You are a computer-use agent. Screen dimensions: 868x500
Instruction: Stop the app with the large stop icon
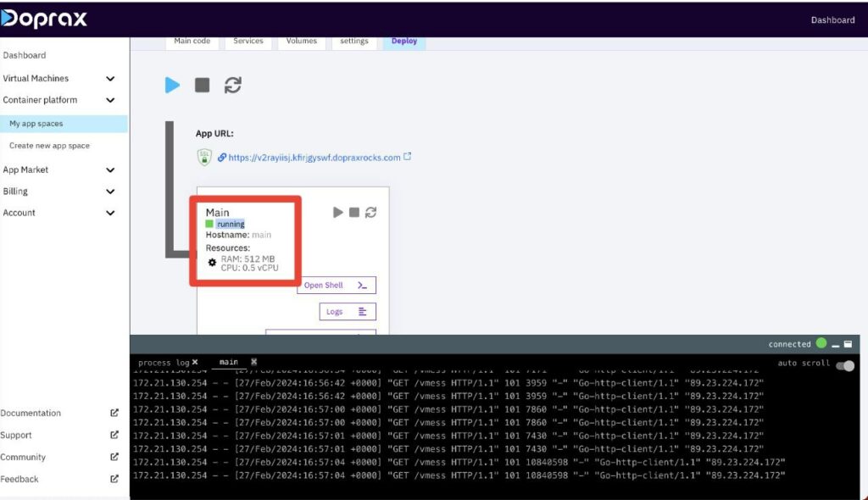coord(202,85)
